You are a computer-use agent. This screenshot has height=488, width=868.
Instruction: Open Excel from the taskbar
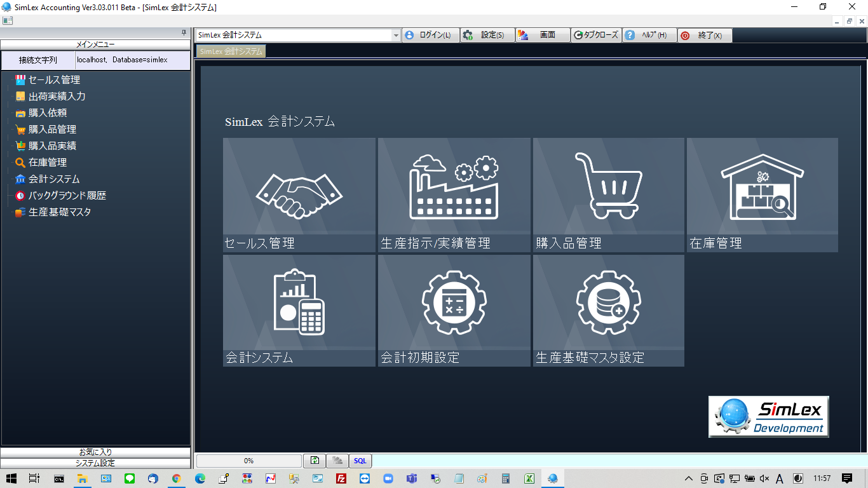tap(529, 478)
